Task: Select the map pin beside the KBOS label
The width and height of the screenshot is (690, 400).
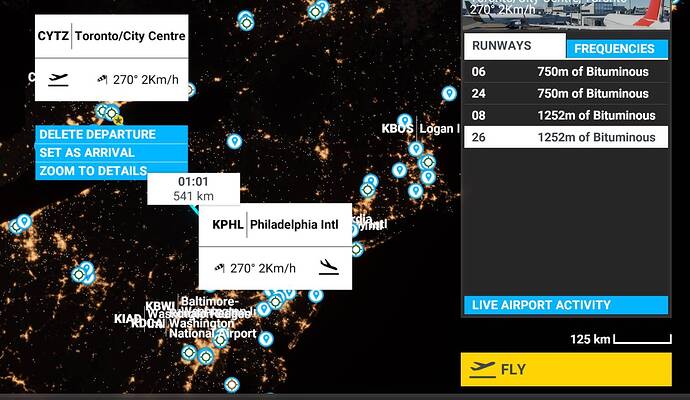Action: pyautogui.click(x=404, y=121)
